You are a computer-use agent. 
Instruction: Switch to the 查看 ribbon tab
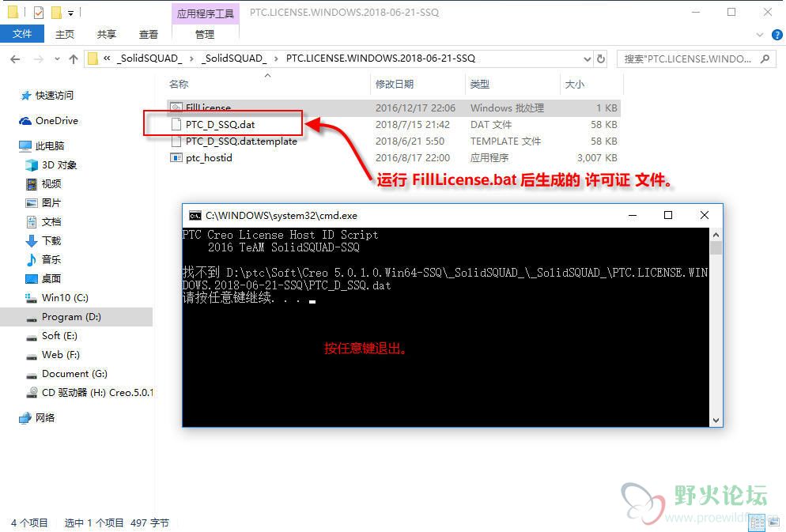coord(149,34)
